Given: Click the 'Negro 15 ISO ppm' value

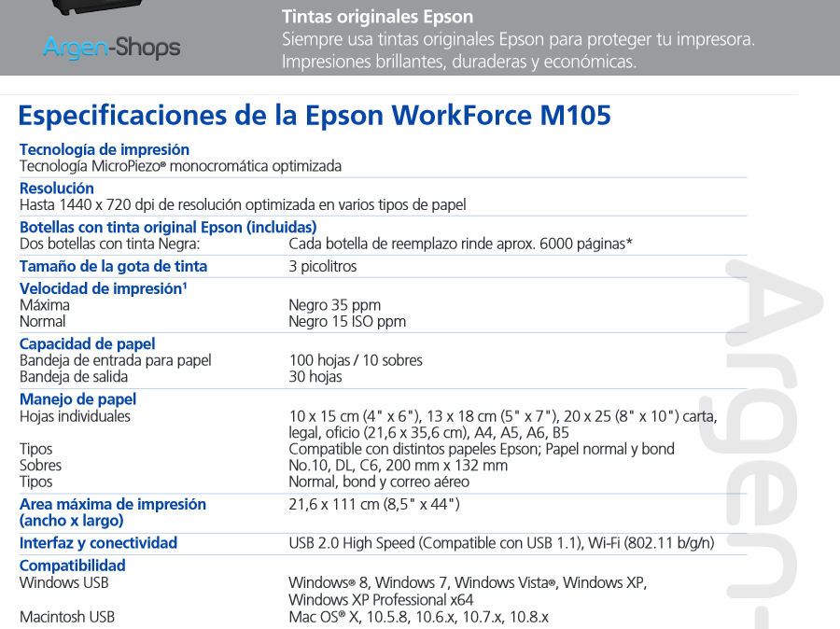Looking at the screenshot, I should point(347,321).
